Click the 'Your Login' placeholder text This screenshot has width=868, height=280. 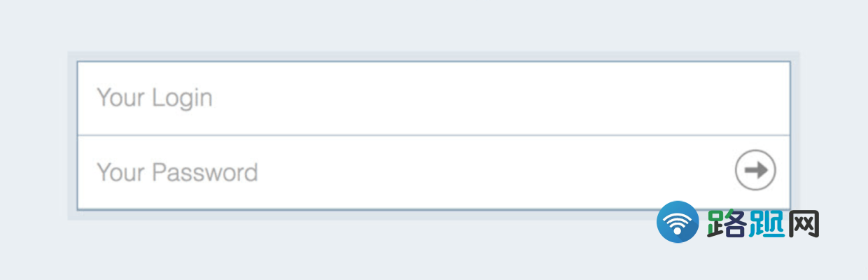154,98
